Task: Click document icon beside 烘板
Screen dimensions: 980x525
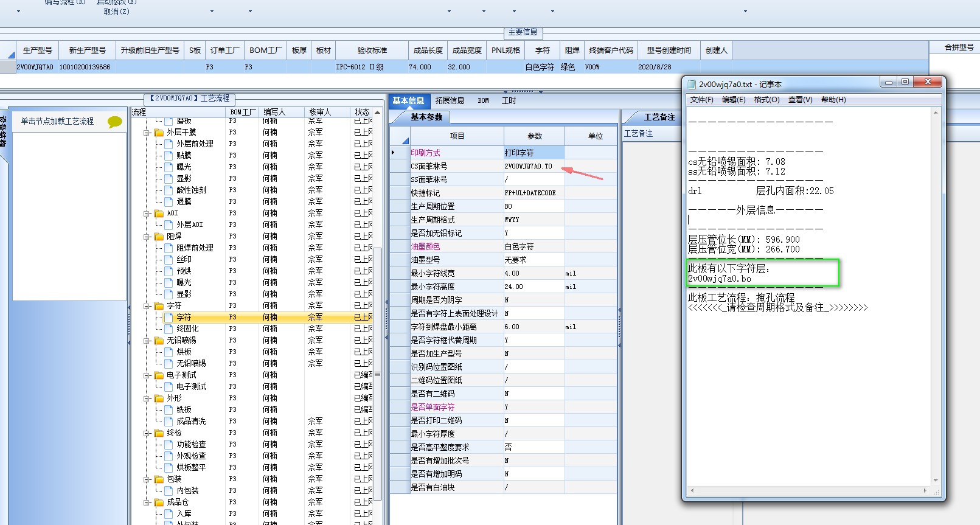Action: point(169,352)
